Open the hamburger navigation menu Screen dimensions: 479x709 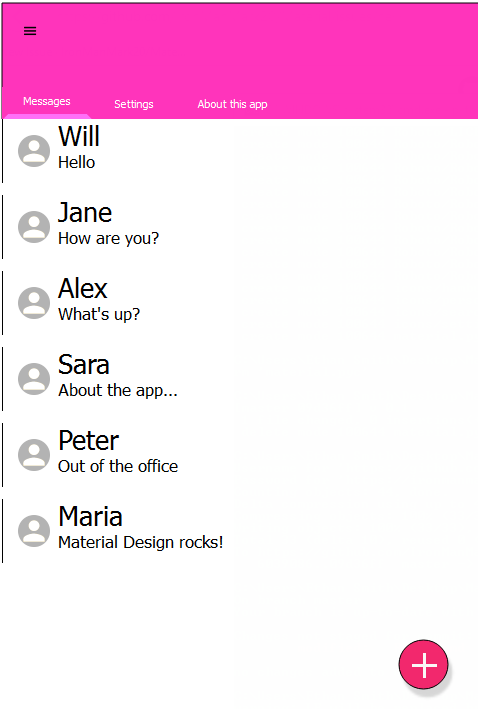30,31
